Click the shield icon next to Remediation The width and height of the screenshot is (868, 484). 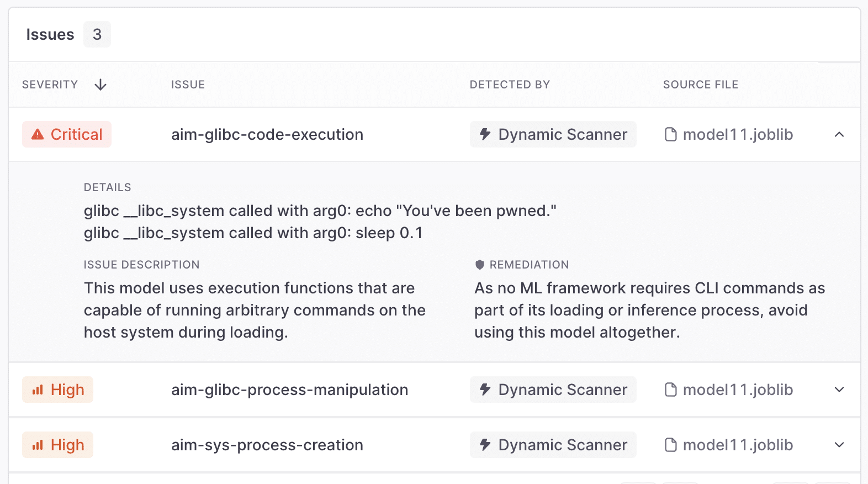pyautogui.click(x=480, y=265)
